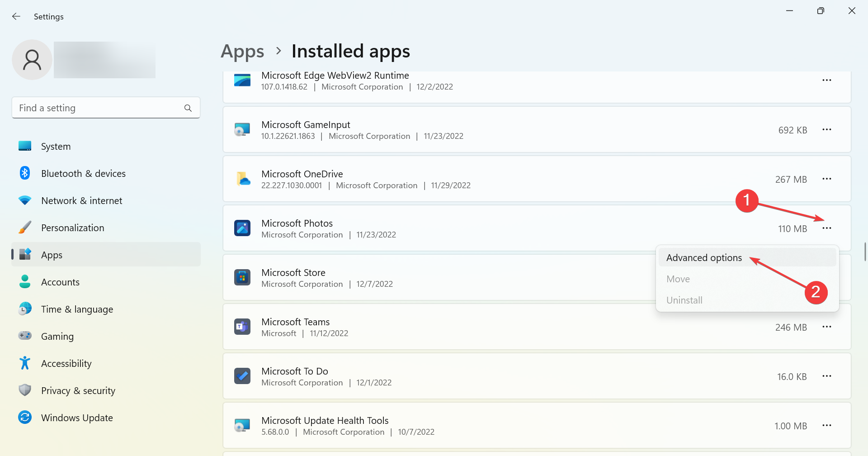Click Apps in the breadcrumb

(242, 52)
